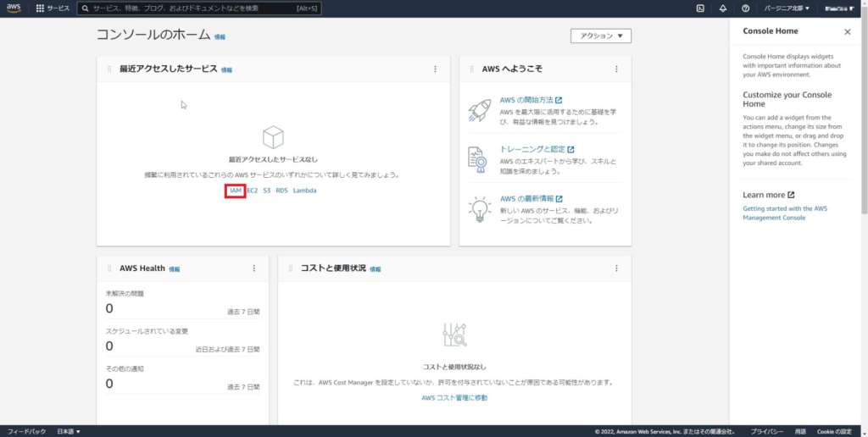This screenshot has height=437, width=868.
Task: Close the Console Home side panel
Action: click(847, 31)
